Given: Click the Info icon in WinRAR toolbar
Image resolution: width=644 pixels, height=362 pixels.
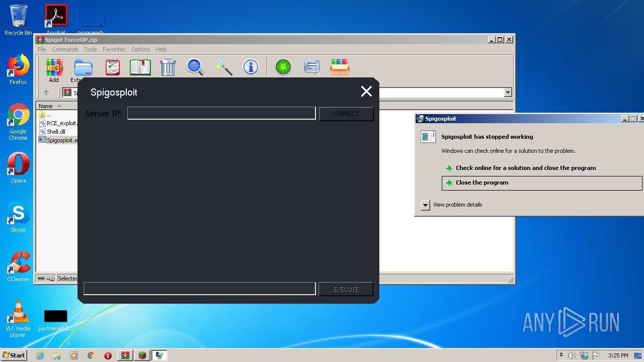Looking at the screenshot, I should coord(251,67).
